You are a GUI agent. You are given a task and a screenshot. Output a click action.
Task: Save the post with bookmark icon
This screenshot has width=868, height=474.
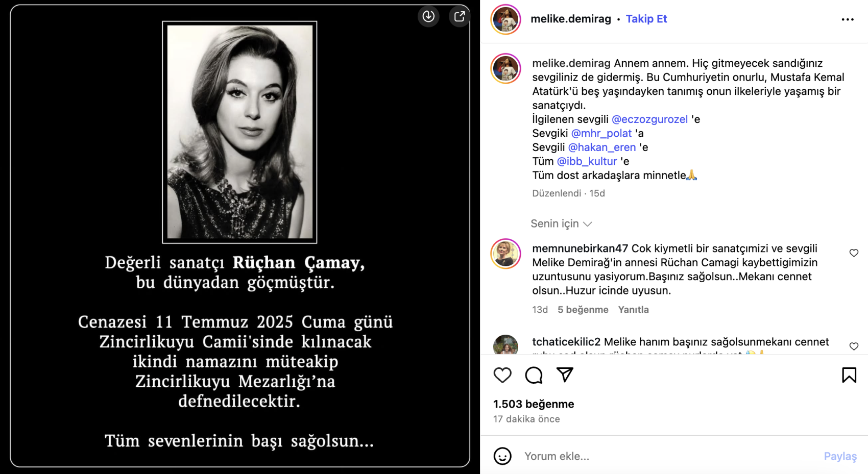849,375
